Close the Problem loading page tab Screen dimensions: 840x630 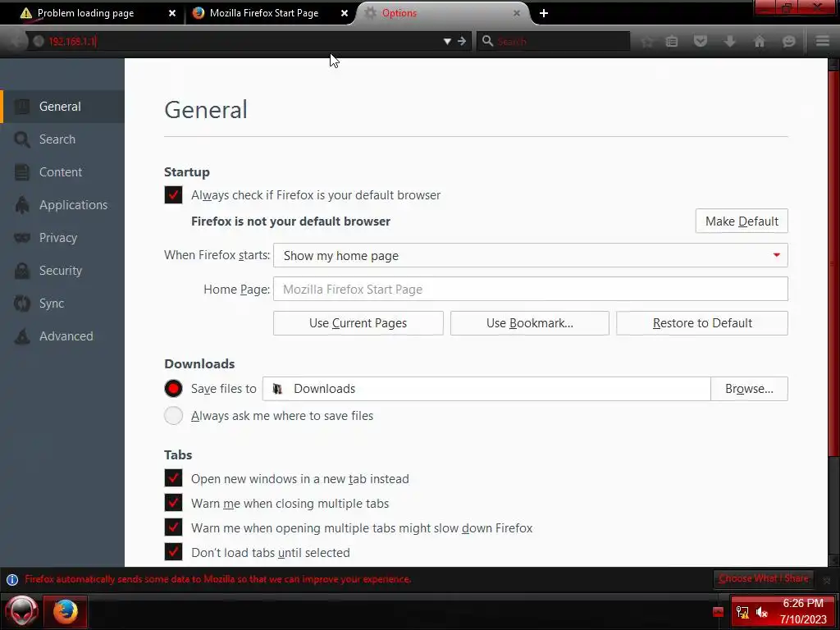[172, 13]
